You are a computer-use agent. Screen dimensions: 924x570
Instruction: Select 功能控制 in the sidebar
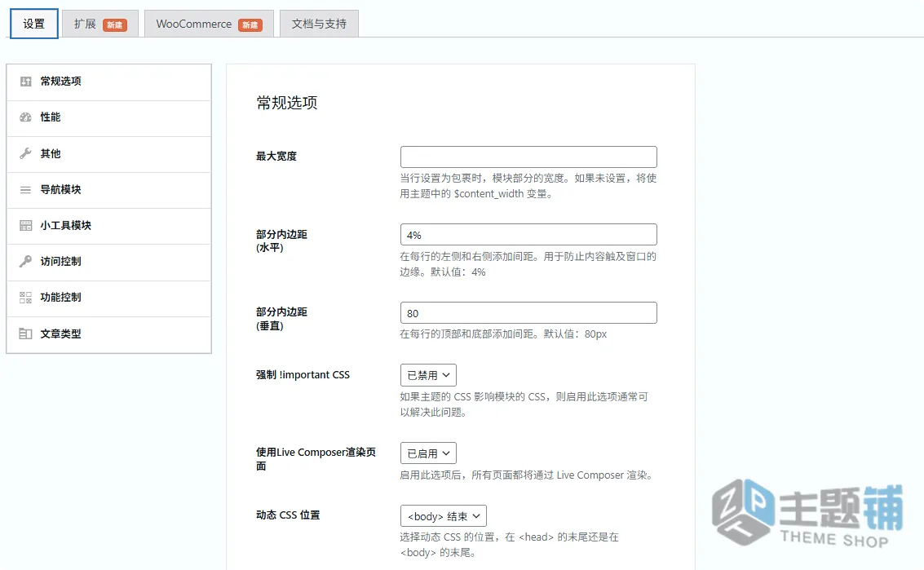pyautogui.click(x=109, y=298)
